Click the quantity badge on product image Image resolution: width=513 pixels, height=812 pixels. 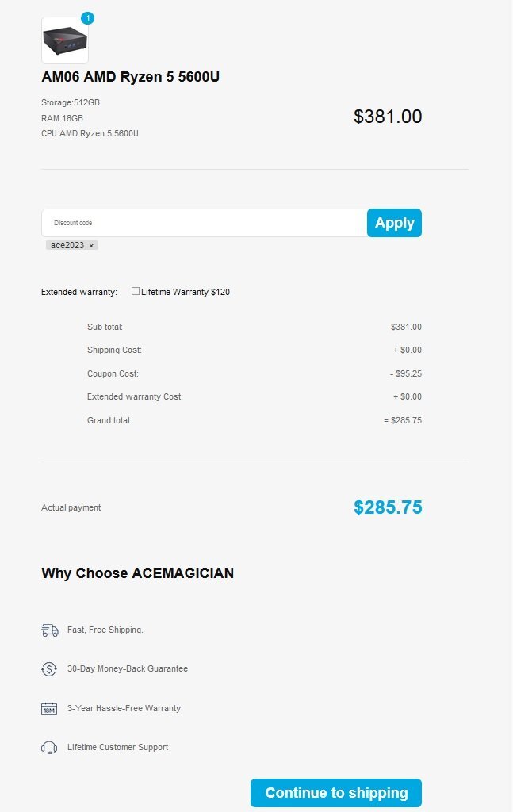87,18
